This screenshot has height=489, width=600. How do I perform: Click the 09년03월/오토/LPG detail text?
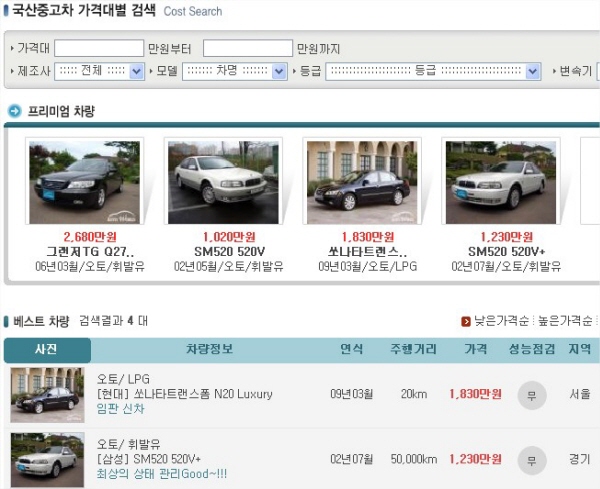pos(367,266)
